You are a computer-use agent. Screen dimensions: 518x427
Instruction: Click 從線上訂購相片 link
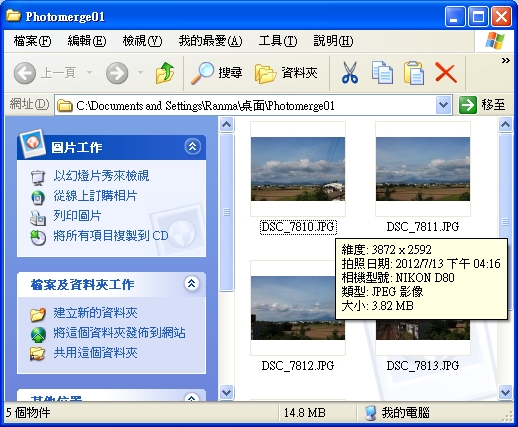(95, 196)
